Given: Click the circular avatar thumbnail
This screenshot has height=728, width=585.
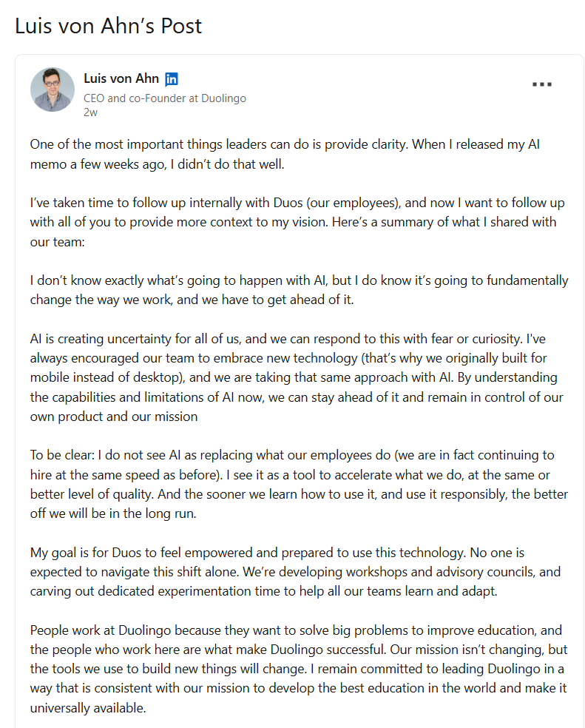Looking at the screenshot, I should (52, 89).
